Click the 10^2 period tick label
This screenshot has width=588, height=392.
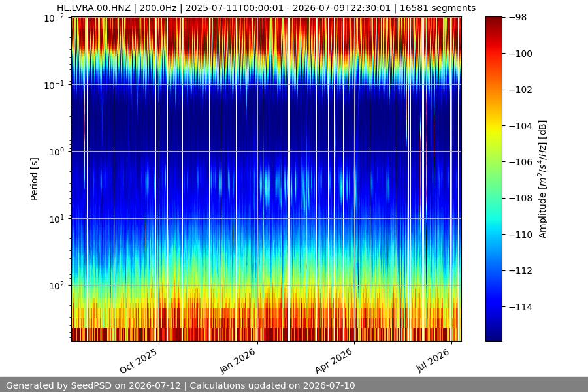[57, 286]
